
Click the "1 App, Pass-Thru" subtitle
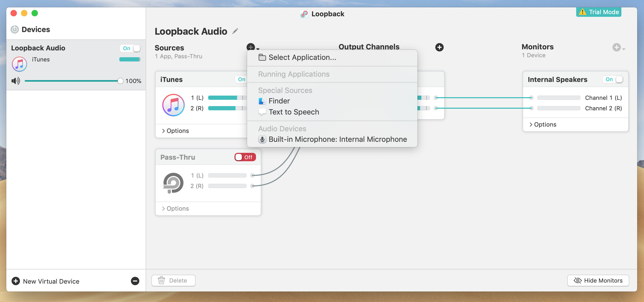click(178, 56)
